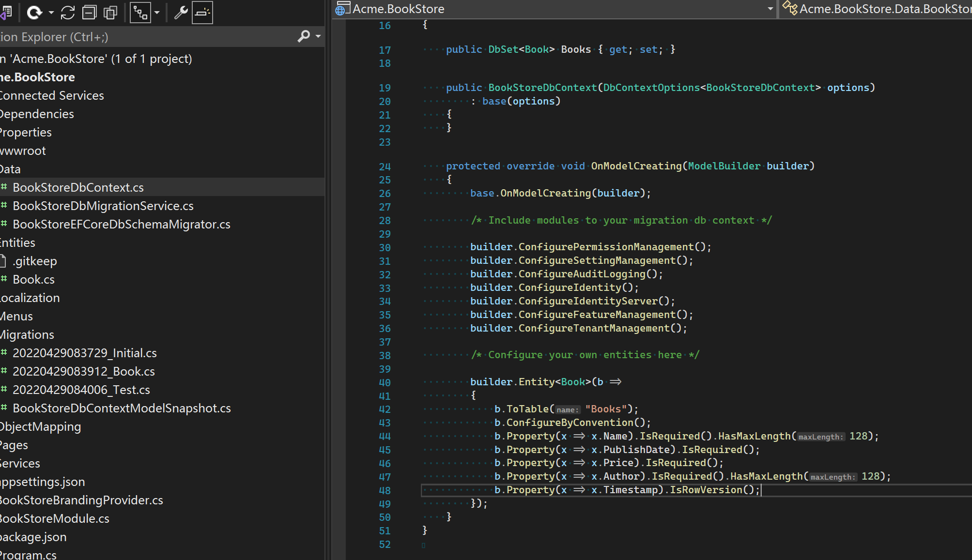The width and height of the screenshot is (972, 560).
Task: Open the search options dropdown arrow
Action: [318, 36]
